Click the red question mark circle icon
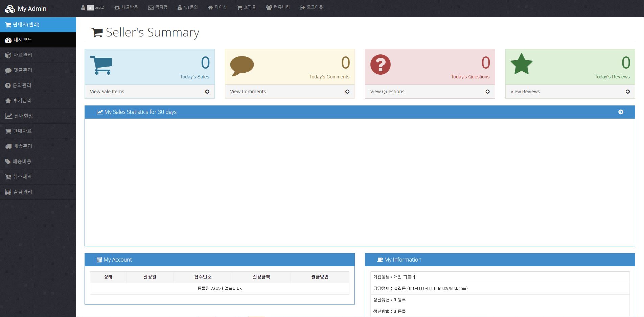 click(x=380, y=65)
